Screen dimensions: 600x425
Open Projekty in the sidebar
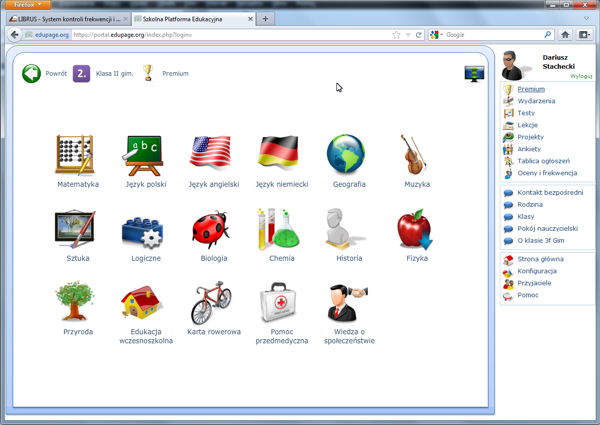(530, 137)
